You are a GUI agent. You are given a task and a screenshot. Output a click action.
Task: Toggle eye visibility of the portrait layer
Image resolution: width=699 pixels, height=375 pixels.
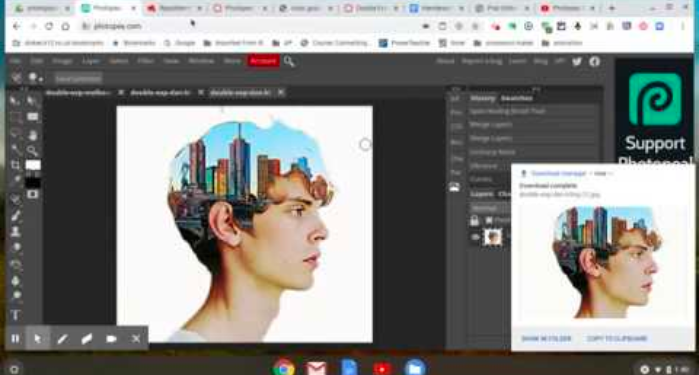pos(475,237)
